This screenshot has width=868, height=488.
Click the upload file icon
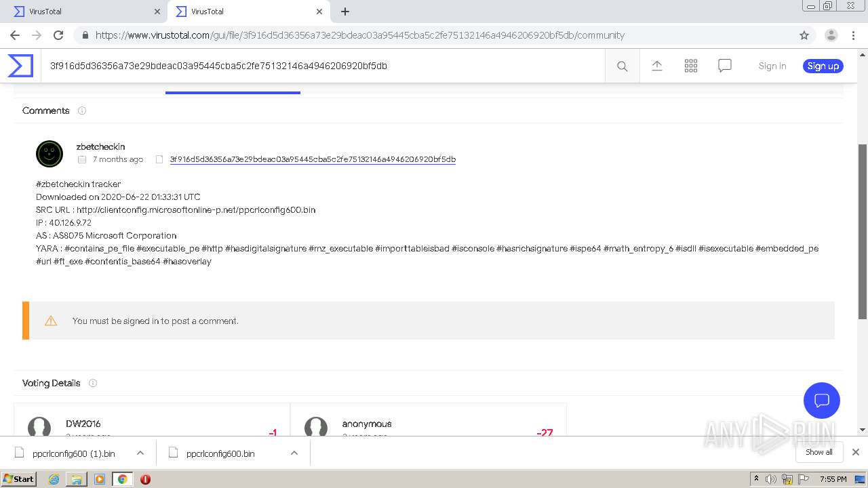(656, 66)
